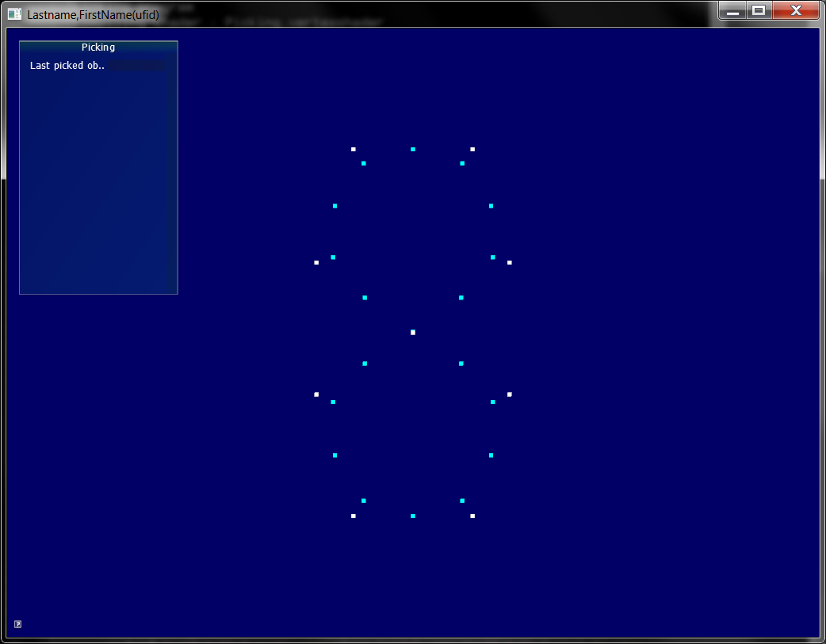Screen dimensions: 826x644
Task: Pick the topmost center cyan point
Action: coord(413,149)
